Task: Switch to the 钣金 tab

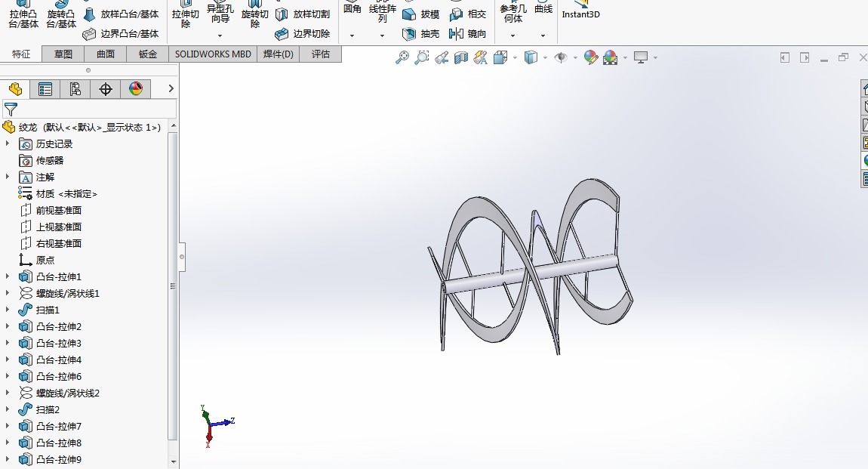Action: pos(148,54)
